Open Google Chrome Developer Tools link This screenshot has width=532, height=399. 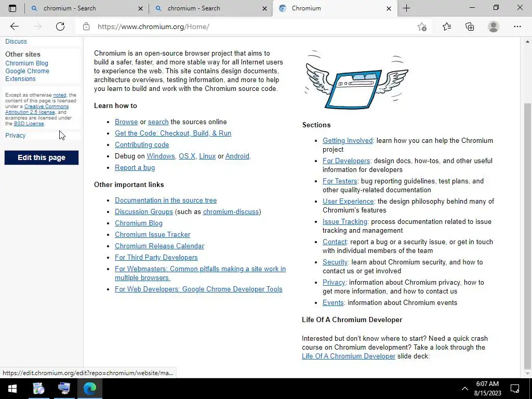198,289
